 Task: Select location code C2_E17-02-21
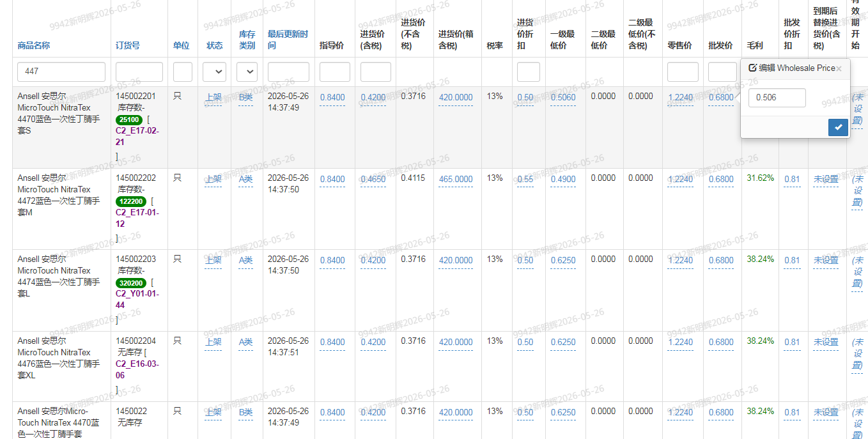point(137,136)
